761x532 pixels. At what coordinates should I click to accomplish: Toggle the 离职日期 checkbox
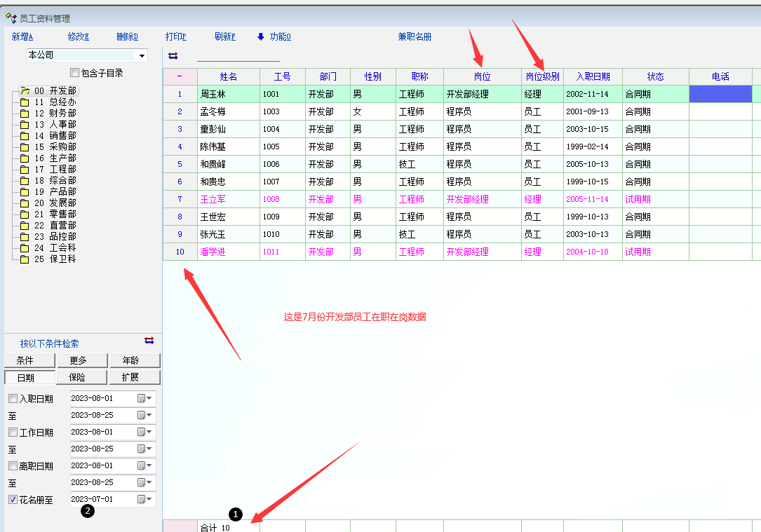click(x=13, y=466)
